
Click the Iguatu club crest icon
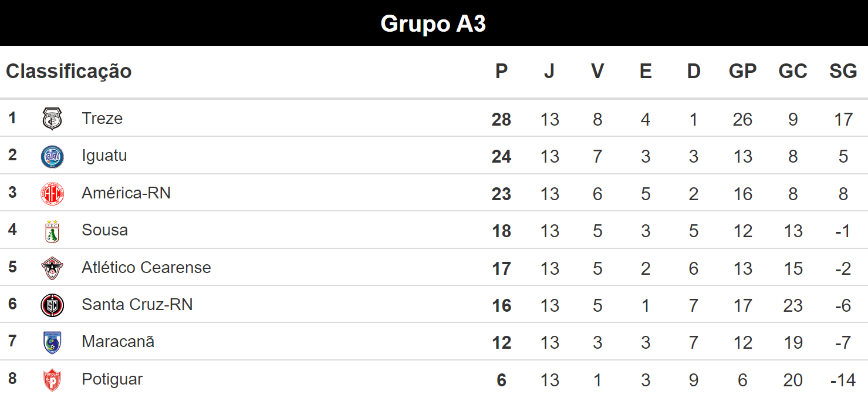(x=52, y=156)
